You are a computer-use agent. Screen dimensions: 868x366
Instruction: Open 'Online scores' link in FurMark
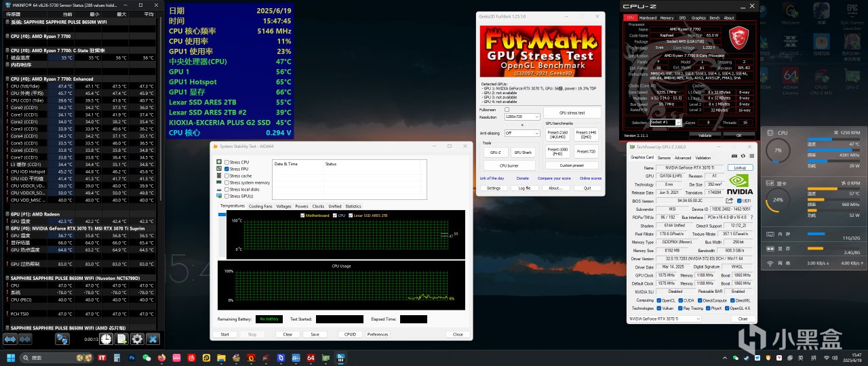click(591, 178)
